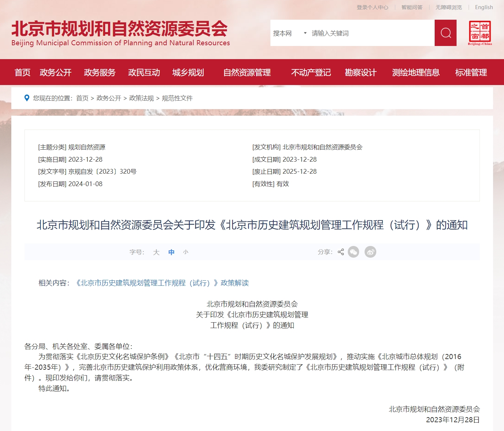Screen dimensions: 504x431
Task: Share article via Weibo icon
Action: pyautogui.click(x=370, y=252)
